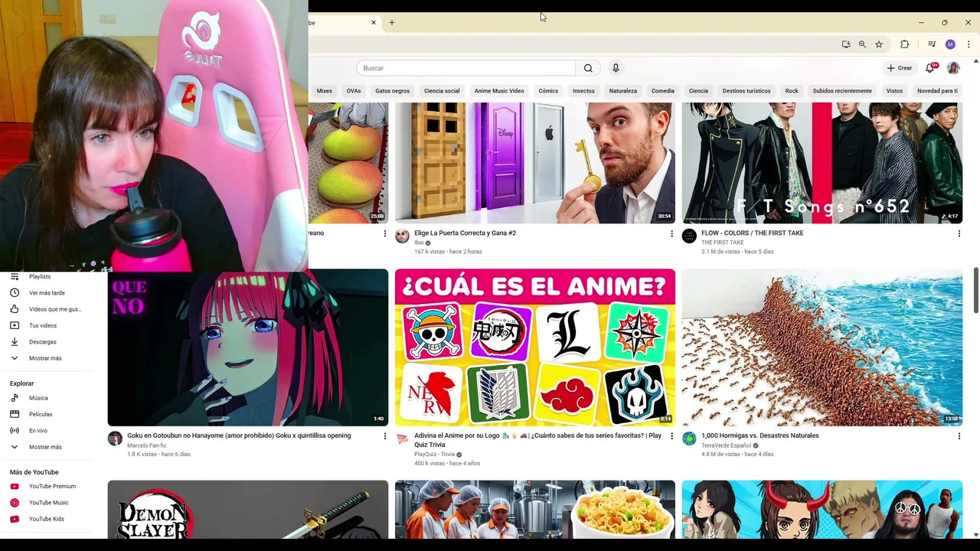Open options for Goku en Gotoubun video
980x551 pixels.
(x=384, y=436)
